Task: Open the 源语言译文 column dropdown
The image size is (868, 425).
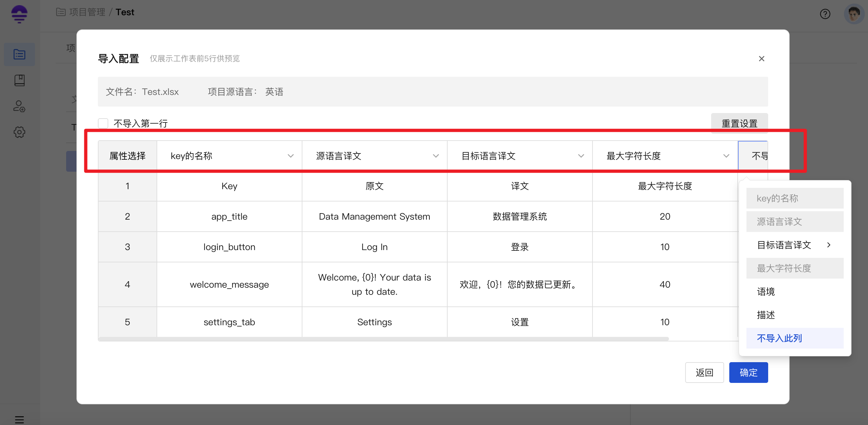Action: [374, 156]
